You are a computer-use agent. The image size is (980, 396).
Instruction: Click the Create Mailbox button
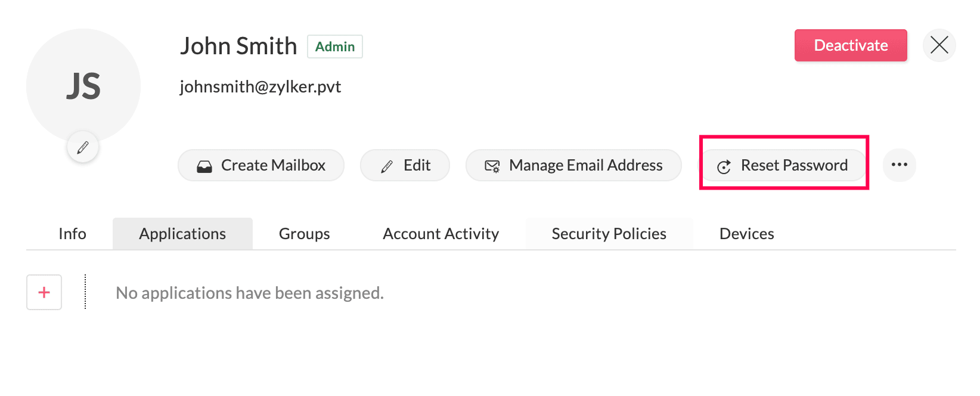click(x=261, y=165)
